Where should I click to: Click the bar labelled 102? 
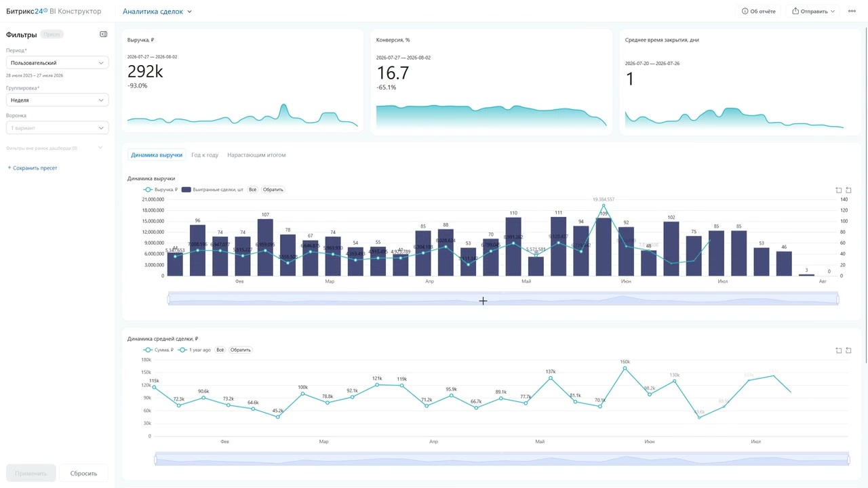(x=671, y=249)
